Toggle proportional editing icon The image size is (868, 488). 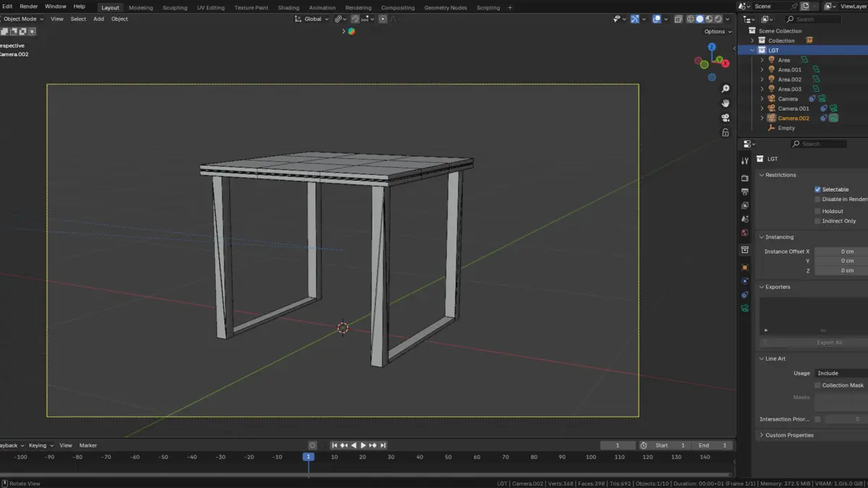click(383, 19)
